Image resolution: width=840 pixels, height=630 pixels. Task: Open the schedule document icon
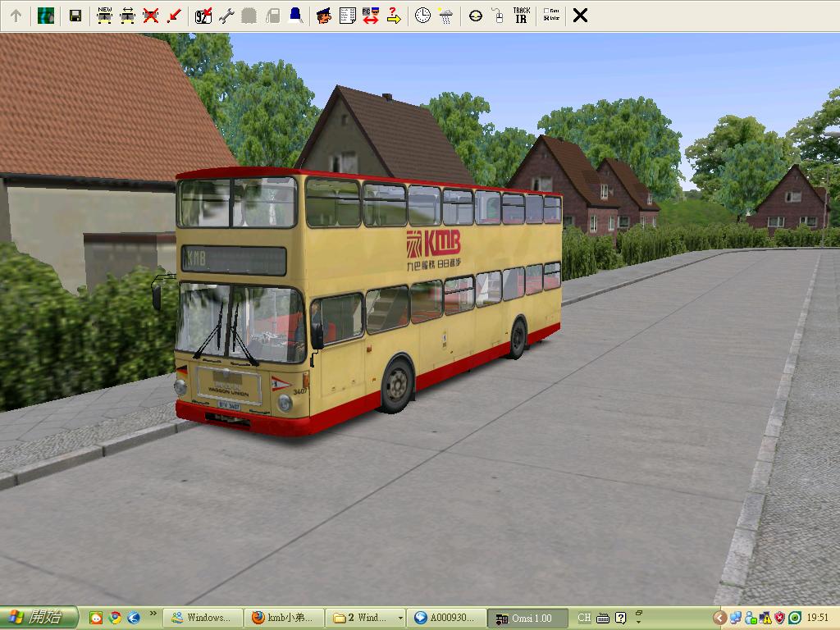tap(347, 16)
